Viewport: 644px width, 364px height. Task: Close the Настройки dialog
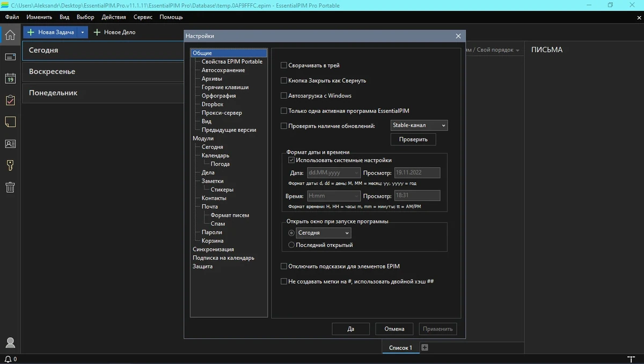tap(458, 36)
